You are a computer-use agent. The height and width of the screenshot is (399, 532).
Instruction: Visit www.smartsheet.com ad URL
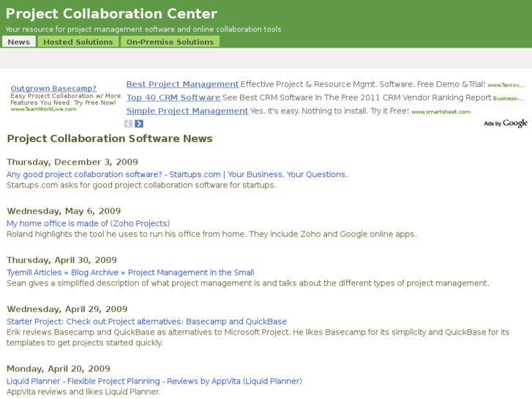pyautogui.click(x=441, y=112)
